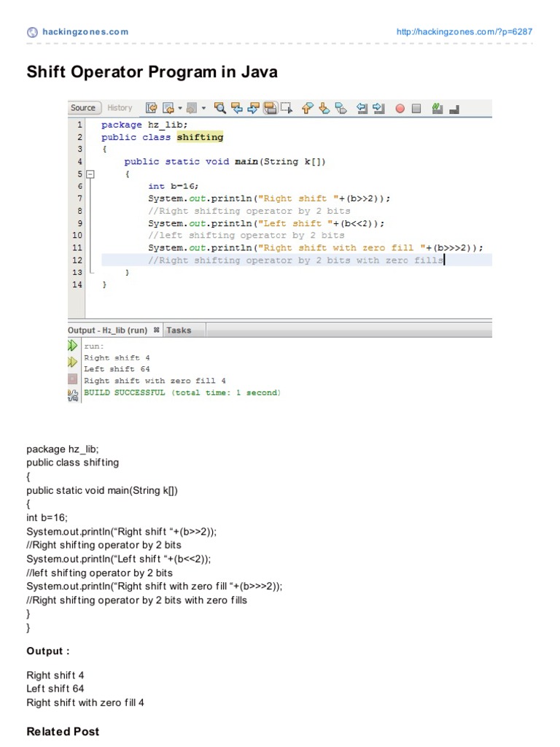This screenshot has width=560, height=747.
Task: Click the Shift Line Left icon
Action: point(362,108)
